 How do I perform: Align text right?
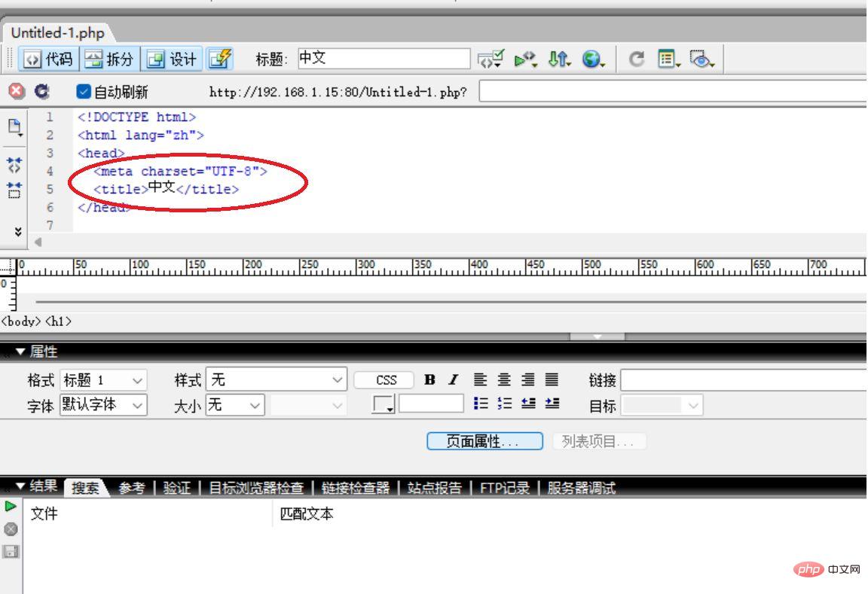(528, 379)
